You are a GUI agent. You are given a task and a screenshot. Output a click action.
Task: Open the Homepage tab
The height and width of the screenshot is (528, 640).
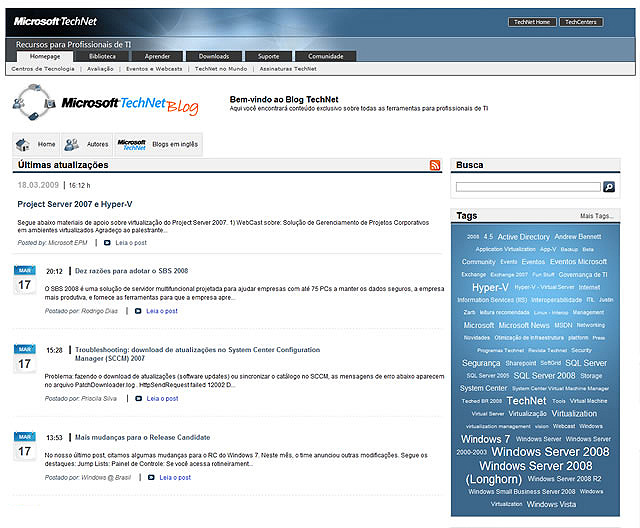(x=45, y=56)
